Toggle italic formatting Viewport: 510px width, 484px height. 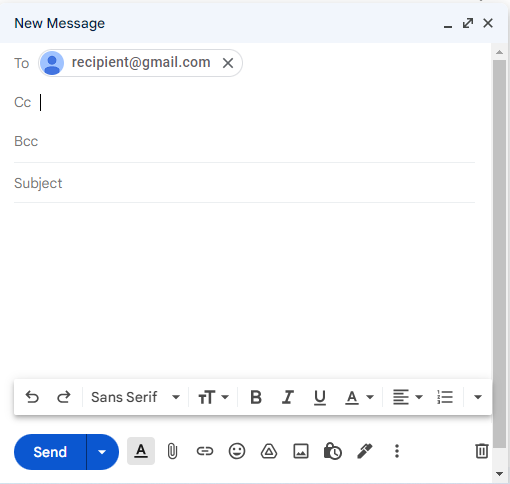(x=287, y=397)
